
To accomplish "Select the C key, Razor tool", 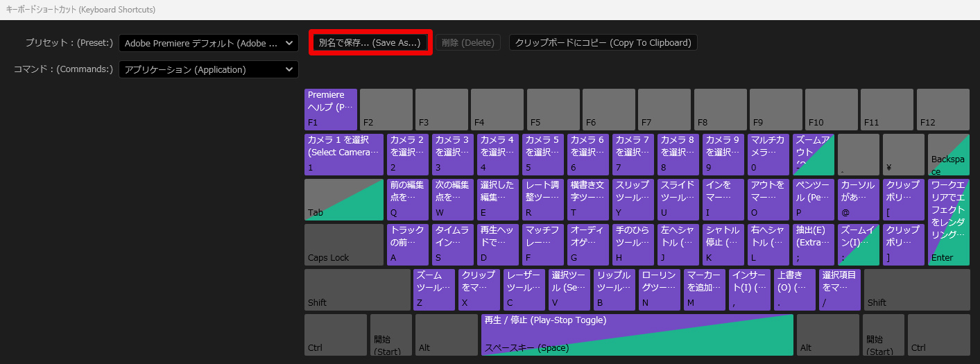I will (524, 290).
